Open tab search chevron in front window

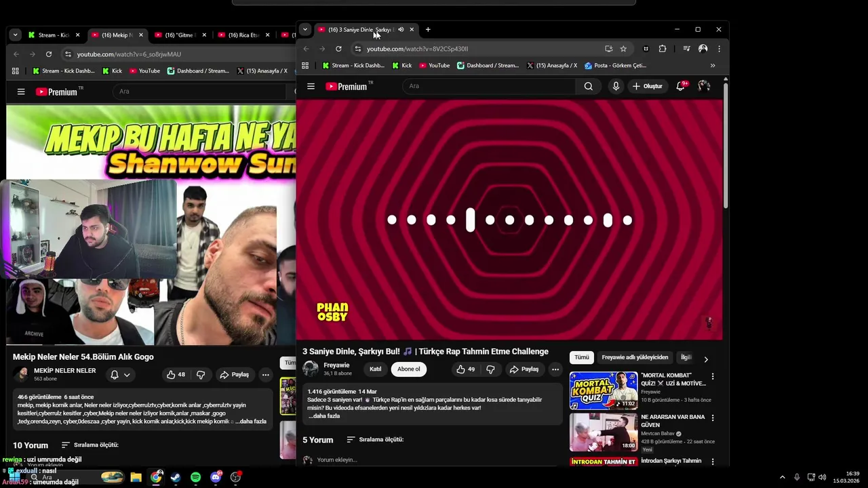coord(305,30)
